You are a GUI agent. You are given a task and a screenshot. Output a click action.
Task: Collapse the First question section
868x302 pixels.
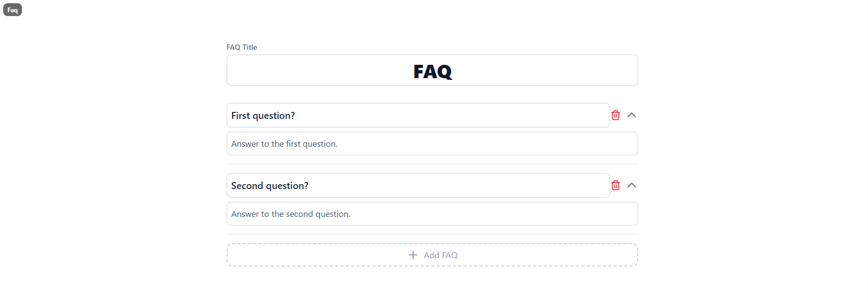[x=632, y=115]
